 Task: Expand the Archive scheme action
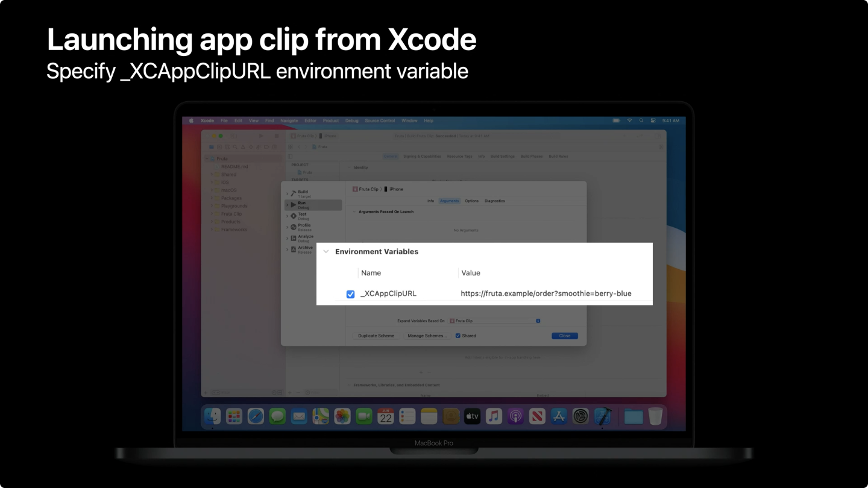click(288, 249)
